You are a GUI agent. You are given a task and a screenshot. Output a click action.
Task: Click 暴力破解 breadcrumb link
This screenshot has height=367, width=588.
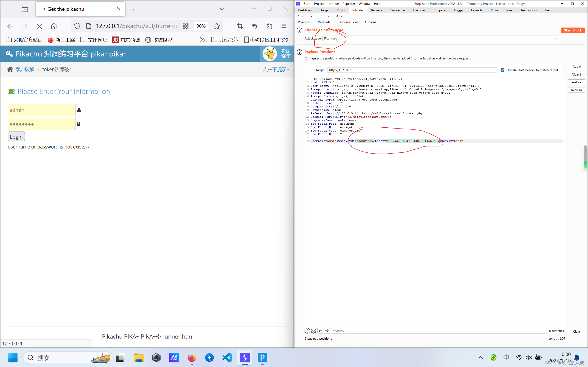coord(25,69)
